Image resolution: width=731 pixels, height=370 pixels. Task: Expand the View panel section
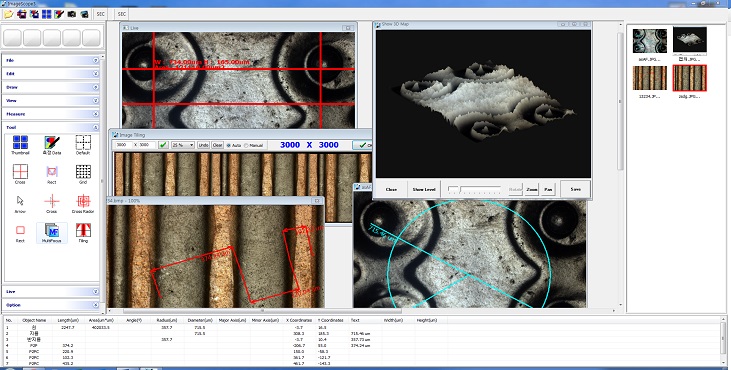coord(51,101)
